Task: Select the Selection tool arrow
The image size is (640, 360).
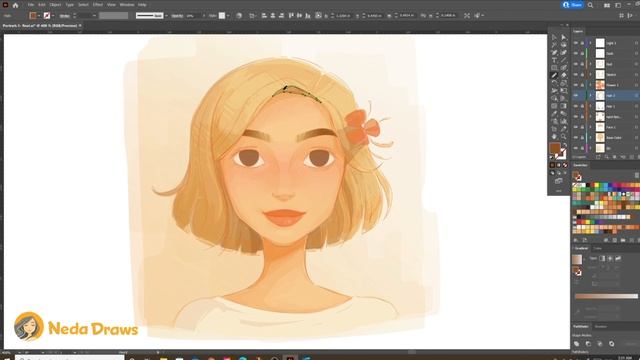Action: click(554, 37)
